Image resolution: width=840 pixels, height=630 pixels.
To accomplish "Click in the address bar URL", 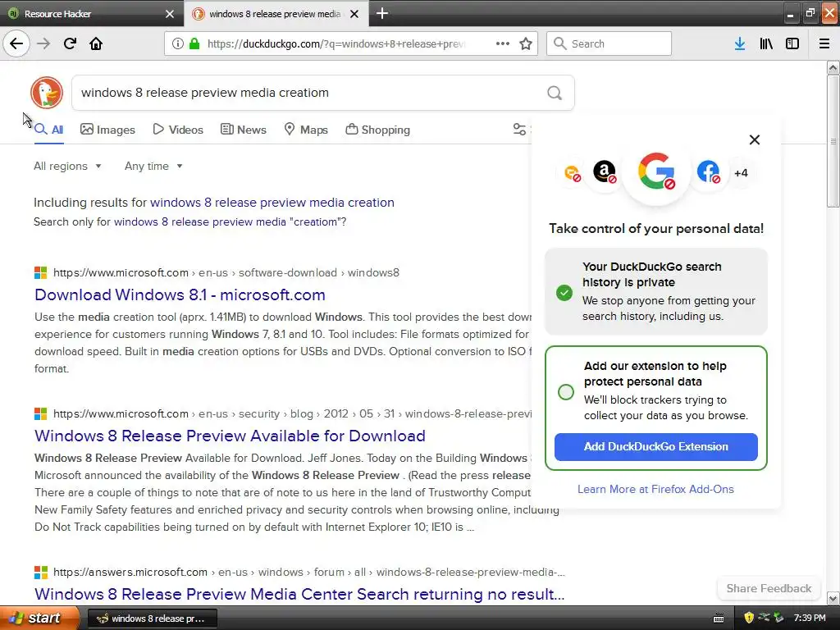I will pyautogui.click(x=336, y=43).
